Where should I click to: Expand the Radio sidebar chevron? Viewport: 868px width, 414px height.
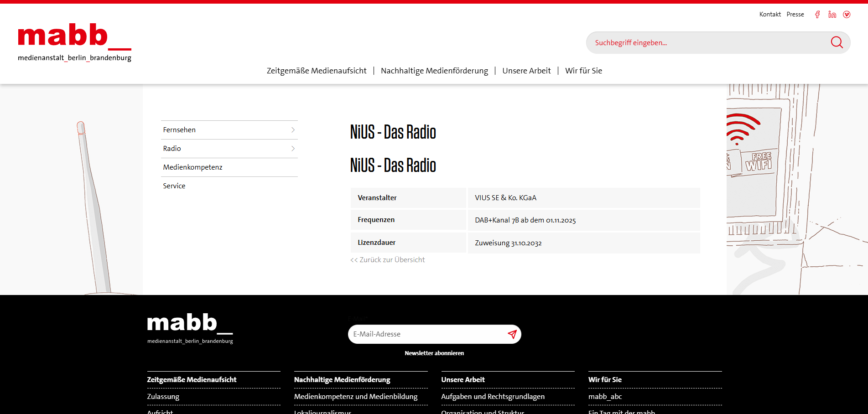click(x=293, y=149)
